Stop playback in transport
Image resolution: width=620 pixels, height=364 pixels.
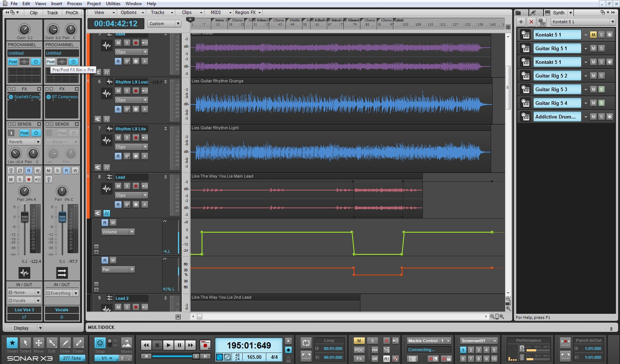[x=157, y=345]
